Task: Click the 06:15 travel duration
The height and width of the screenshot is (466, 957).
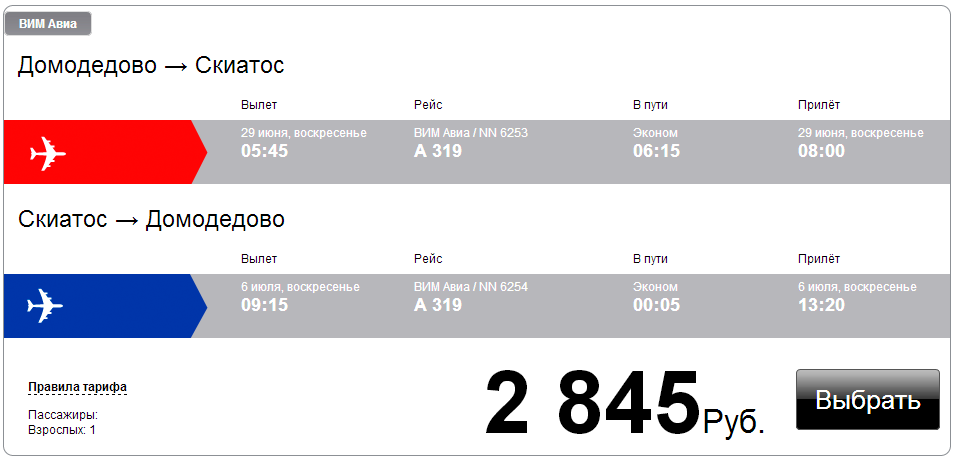Action: 656,151
